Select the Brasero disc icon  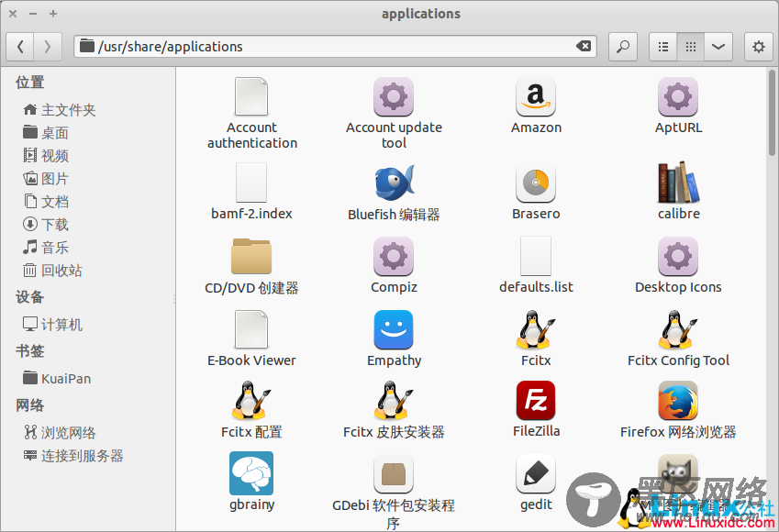[536, 183]
